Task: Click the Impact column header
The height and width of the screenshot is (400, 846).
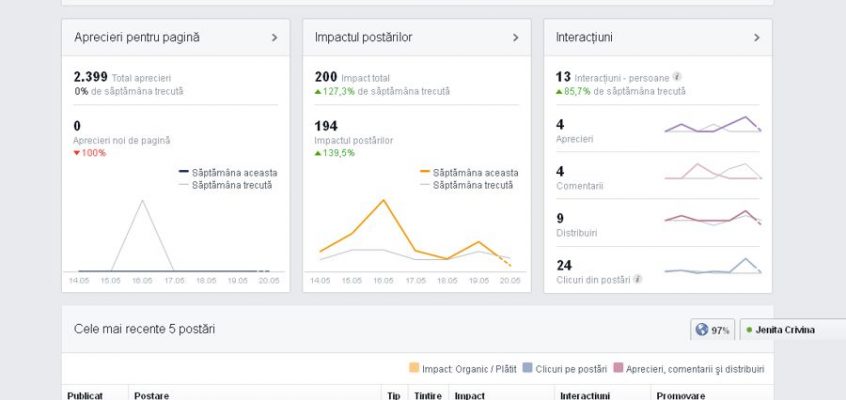Action: coord(469,395)
